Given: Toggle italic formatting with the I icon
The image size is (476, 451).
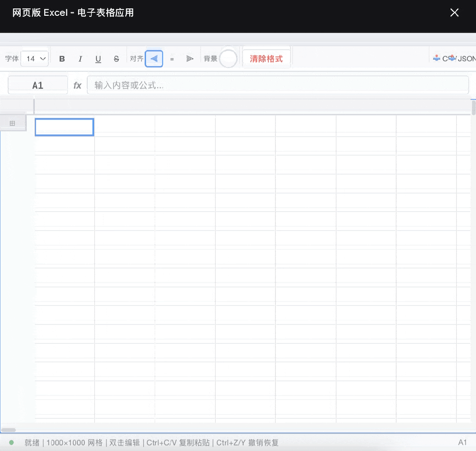Looking at the screenshot, I should click(80, 59).
